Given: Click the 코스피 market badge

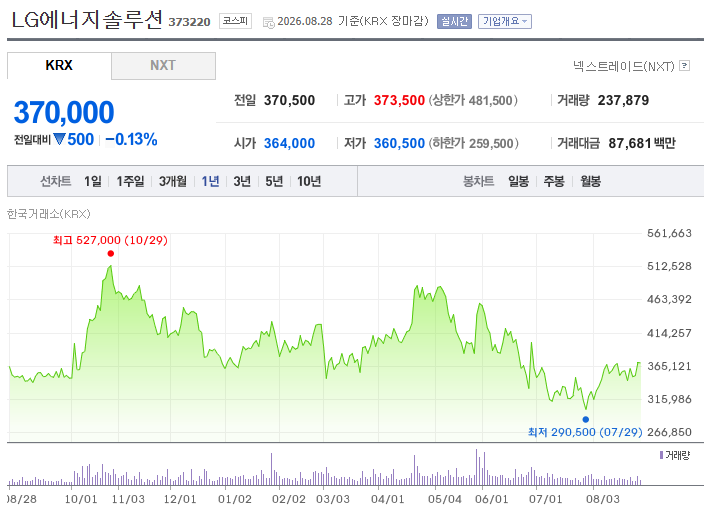Looking at the screenshot, I should 235,21.
